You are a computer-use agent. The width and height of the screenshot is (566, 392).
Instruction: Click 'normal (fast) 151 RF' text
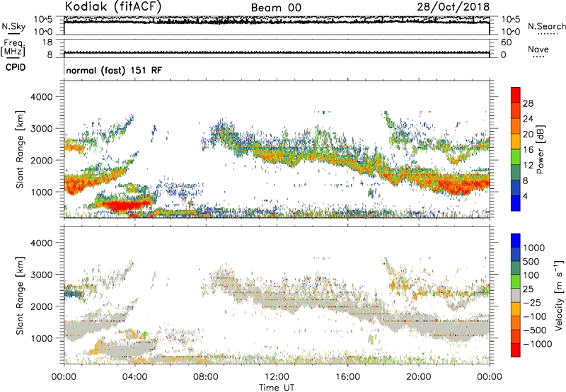114,70
